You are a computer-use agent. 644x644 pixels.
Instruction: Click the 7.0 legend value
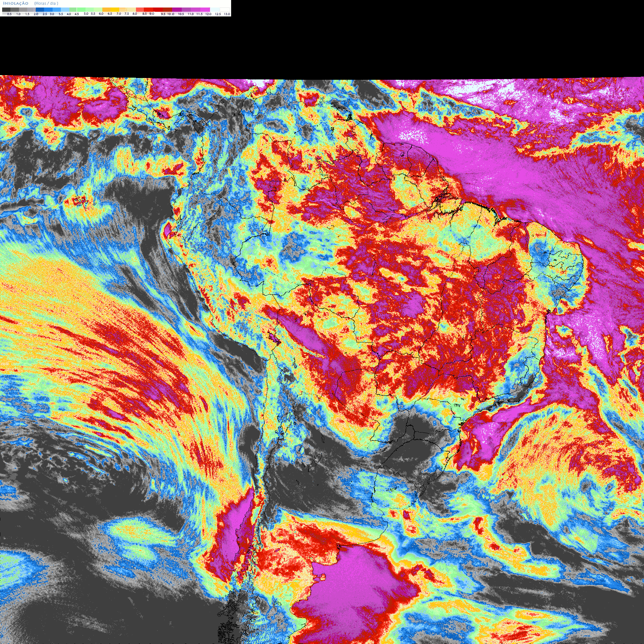coord(119,14)
